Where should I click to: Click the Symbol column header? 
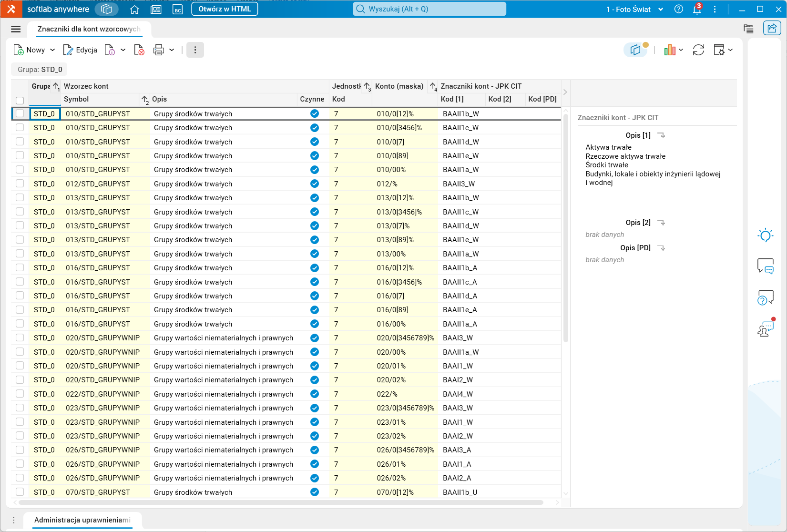(100, 99)
